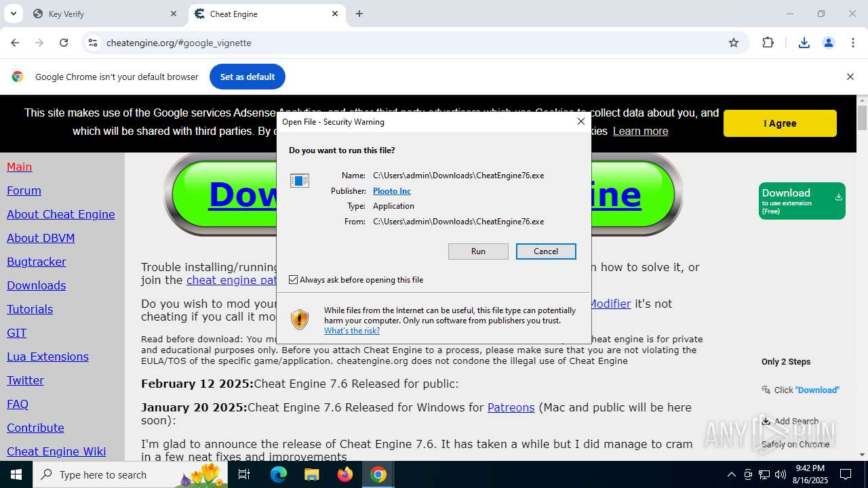Open the Bugtracker link
Viewport: 868px width, 488px height.
[x=37, y=262]
